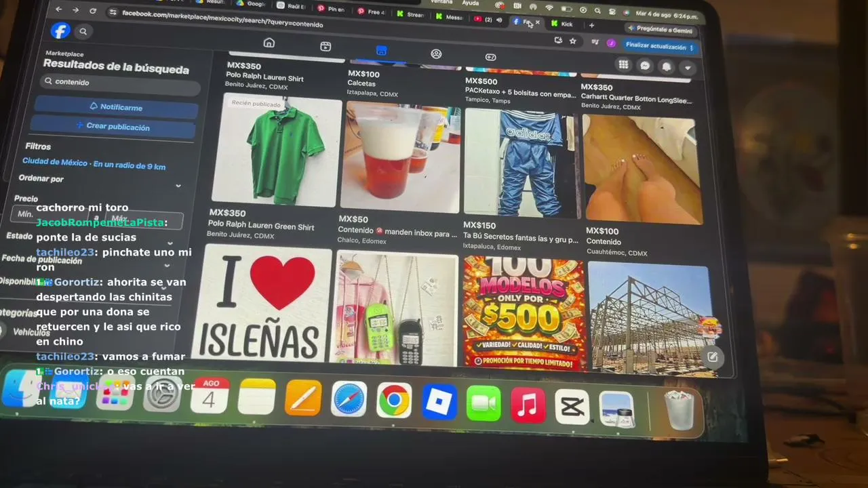Open the toy phones listing photo

click(397, 308)
